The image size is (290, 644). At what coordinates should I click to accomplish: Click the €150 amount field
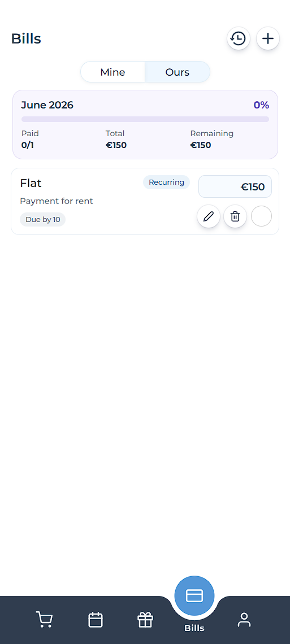pos(235,187)
